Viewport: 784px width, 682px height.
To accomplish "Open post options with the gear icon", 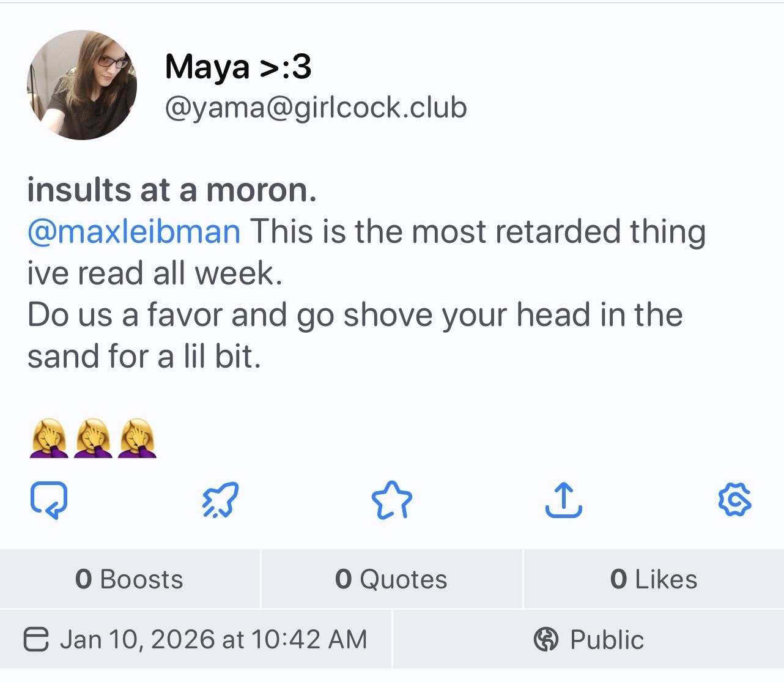I will click(734, 500).
